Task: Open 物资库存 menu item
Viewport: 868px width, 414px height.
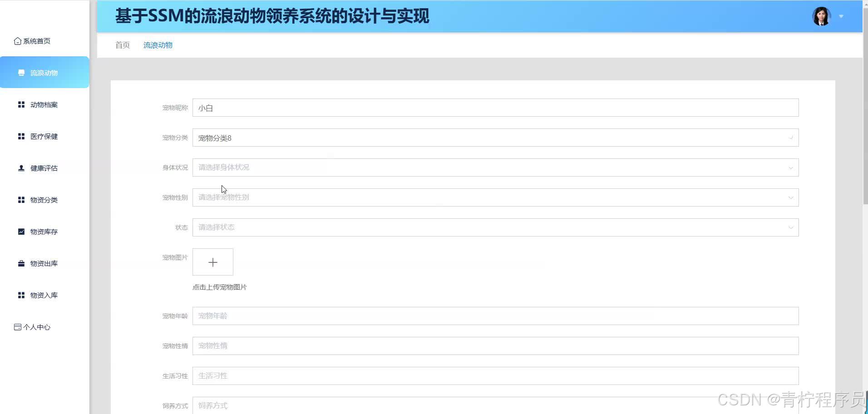Action: click(44, 232)
